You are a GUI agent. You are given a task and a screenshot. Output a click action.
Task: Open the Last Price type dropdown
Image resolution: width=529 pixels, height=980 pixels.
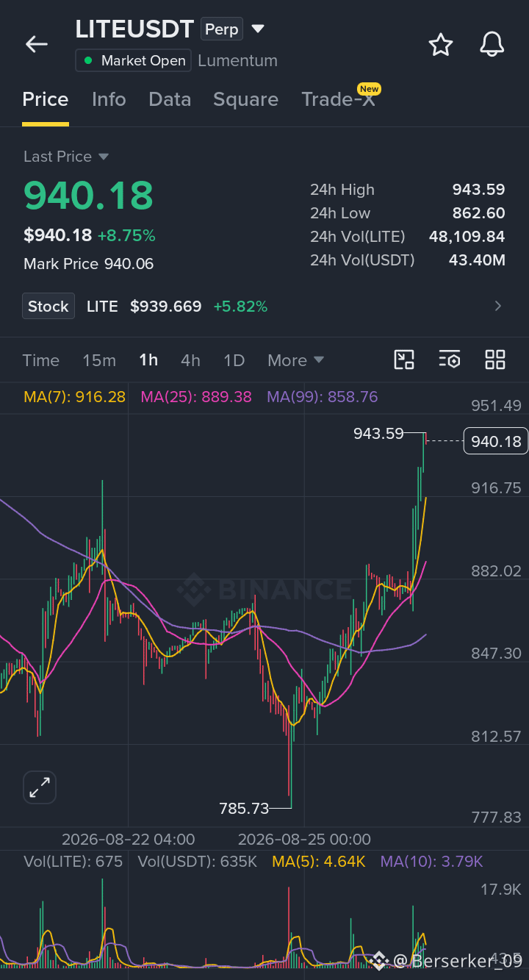[103, 157]
